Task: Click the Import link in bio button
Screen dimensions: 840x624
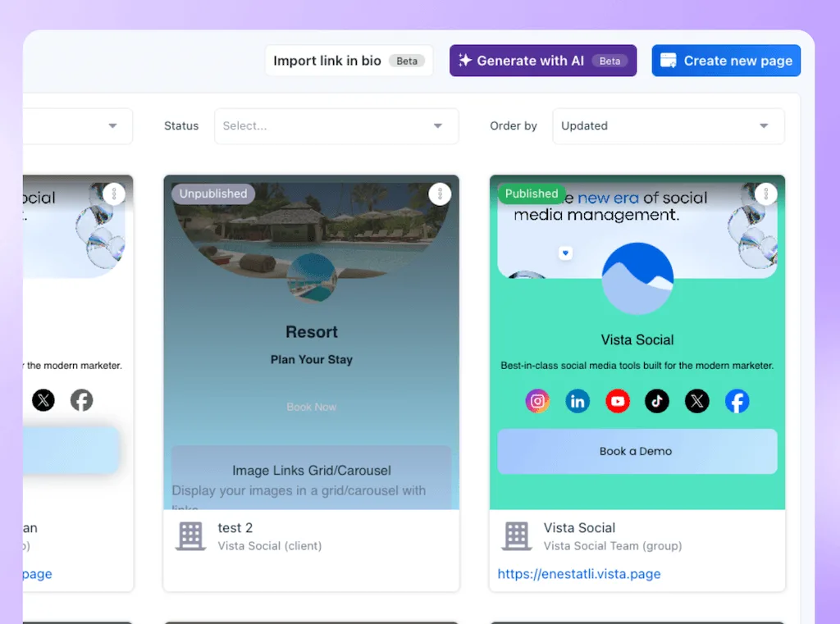Action: coord(349,61)
